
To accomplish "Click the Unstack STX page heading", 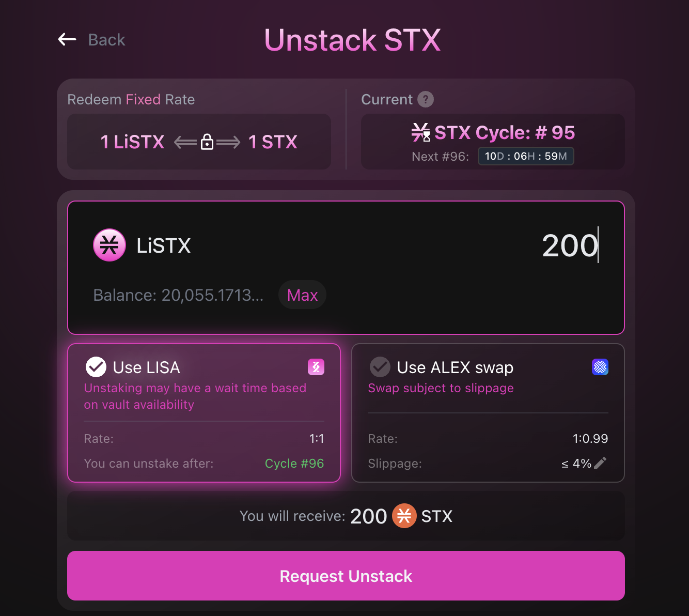I will 352,40.
